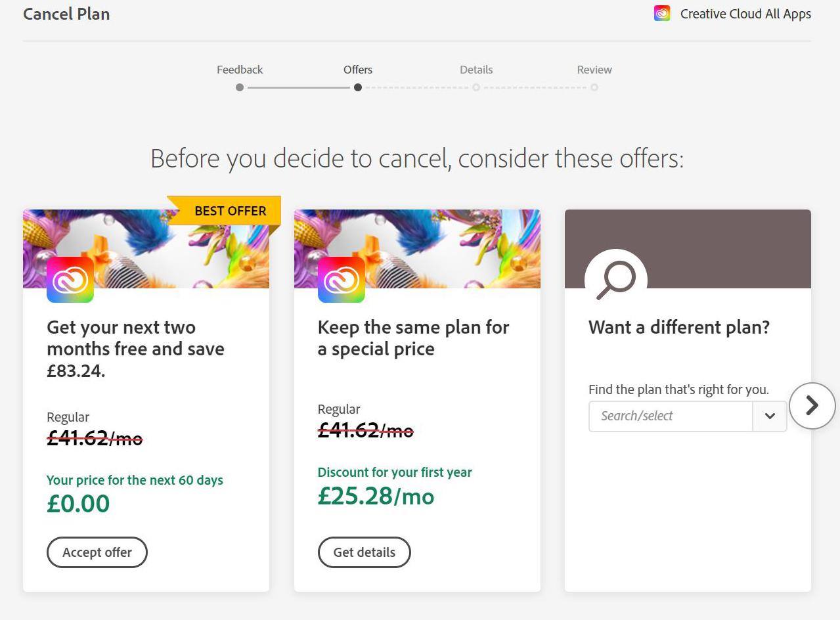Show more offers with the next arrow
Screen dimensions: 840x620
pyautogui.click(x=812, y=406)
